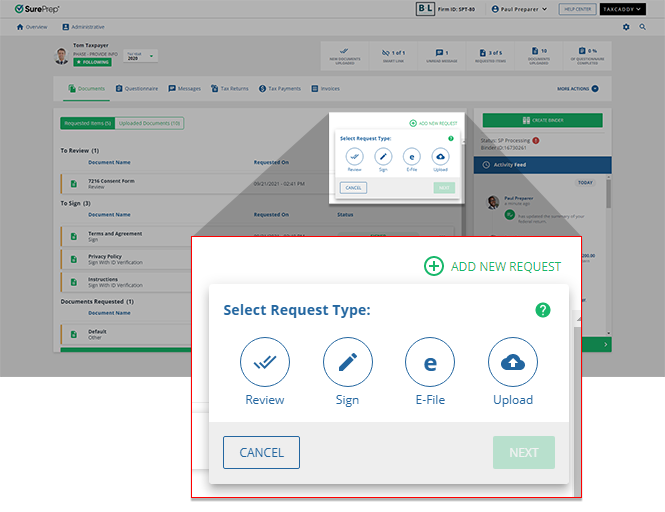Open Default document row

click(126, 334)
